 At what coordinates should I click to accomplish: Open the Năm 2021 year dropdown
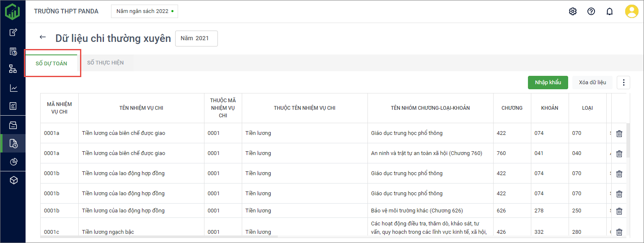pyautogui.click(x=196, y=39)
